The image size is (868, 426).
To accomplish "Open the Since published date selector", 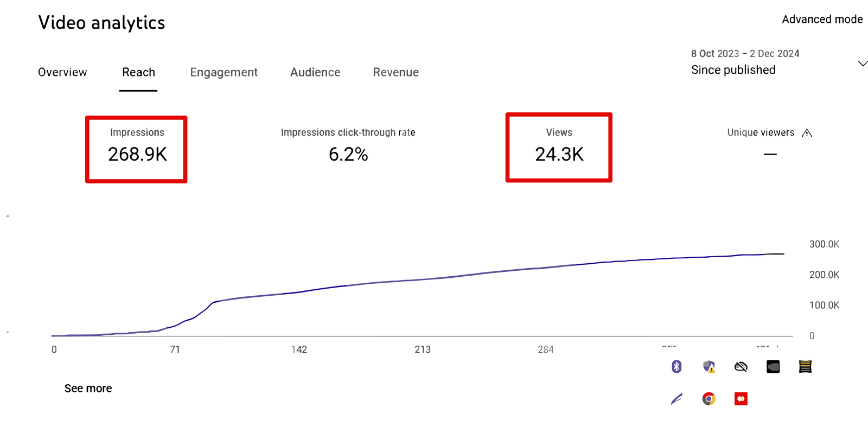I will [733, 70].
